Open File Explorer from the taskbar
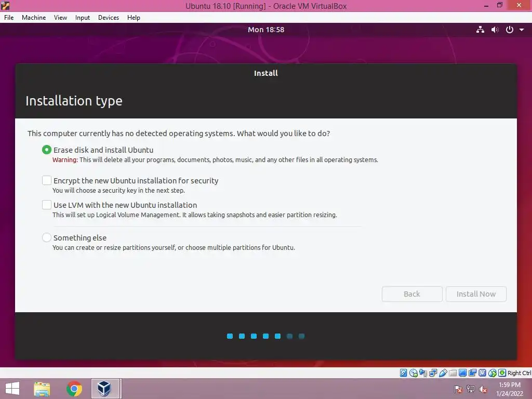This screenshot has width=532, height=399. point(42,389)
